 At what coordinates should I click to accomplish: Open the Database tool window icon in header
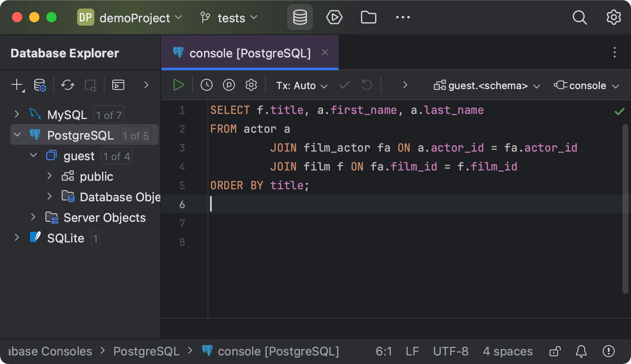click(300, 17)
